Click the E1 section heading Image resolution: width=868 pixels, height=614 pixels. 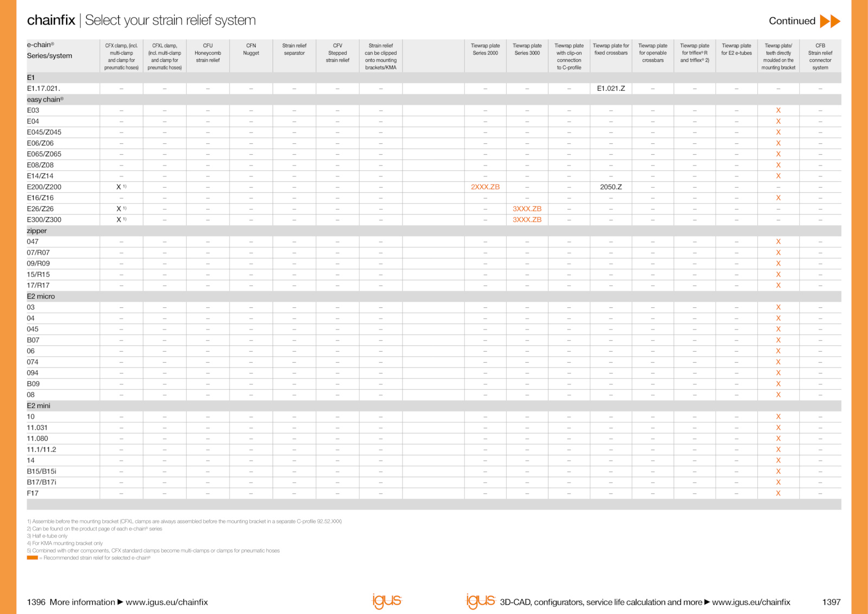[x=31, y=78]
